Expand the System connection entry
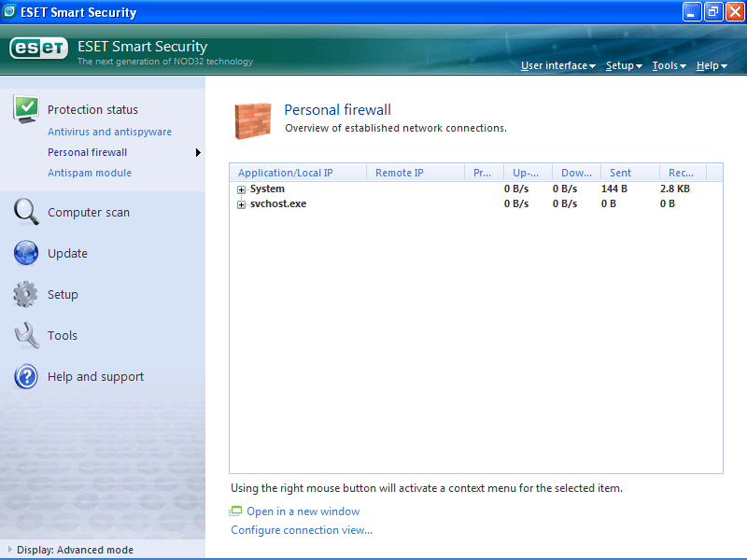This screenshot has width=747, height=560. coord(241,189)
